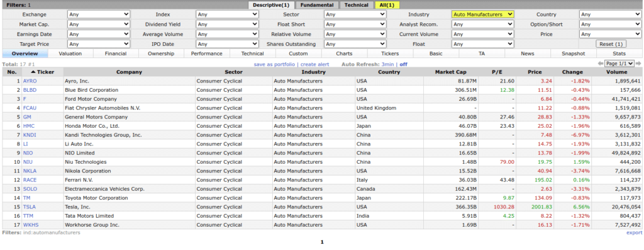Screen dimensions: 644x250
Task: Open the AYRO ticker link
Action: pyautogui.click(x=30, y=81)
